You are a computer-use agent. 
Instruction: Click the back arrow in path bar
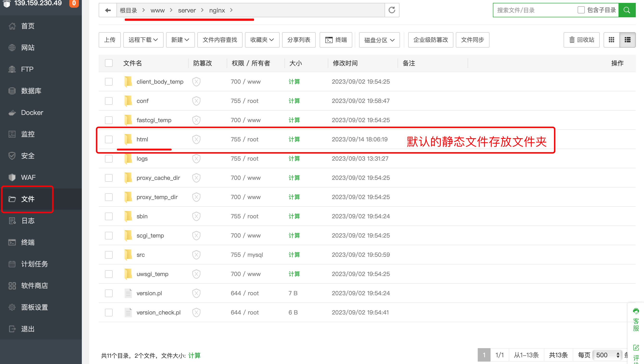click(x=108, y=10)
